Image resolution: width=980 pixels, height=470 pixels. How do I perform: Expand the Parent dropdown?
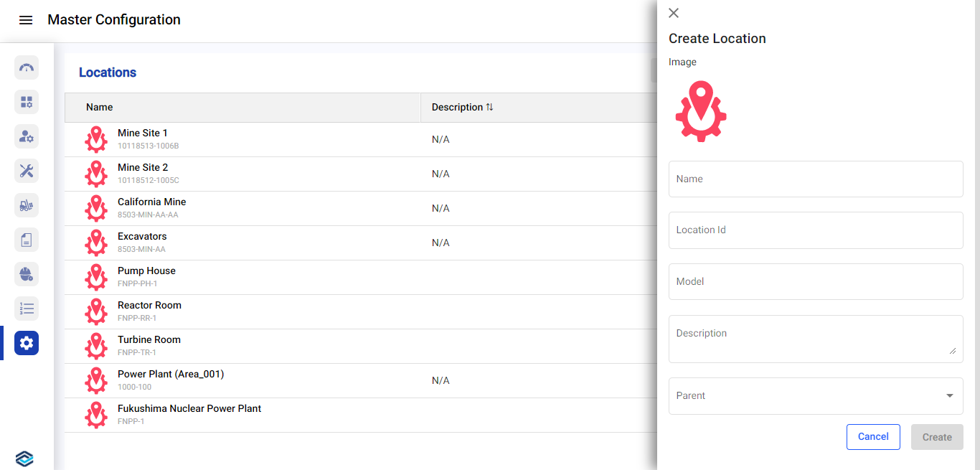pos(816,396)
